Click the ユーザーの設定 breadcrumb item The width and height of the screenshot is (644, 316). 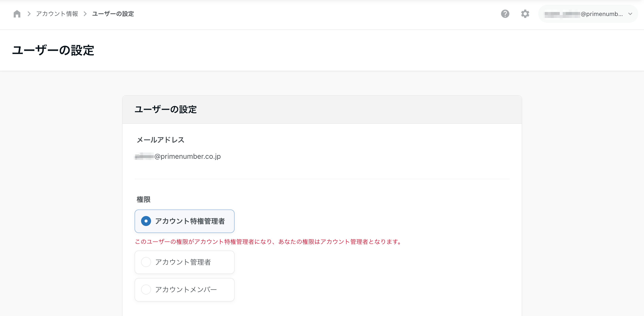(x=113, y=14)
